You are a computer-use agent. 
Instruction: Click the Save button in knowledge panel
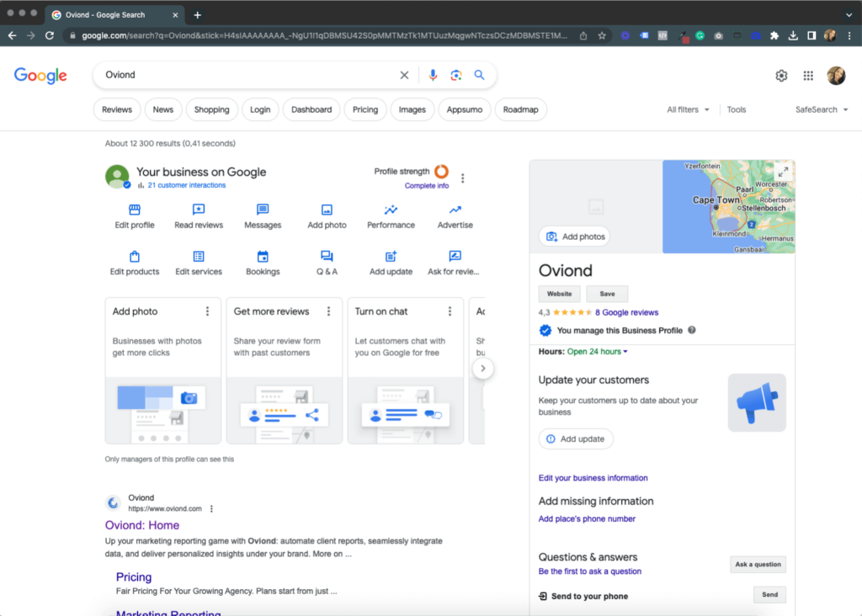[x=607, y=294]
